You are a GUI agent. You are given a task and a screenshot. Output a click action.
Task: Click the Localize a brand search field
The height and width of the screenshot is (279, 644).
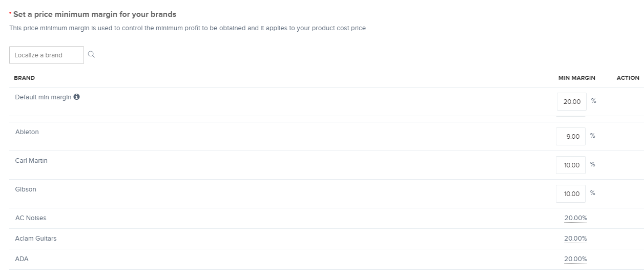point(47,55)
